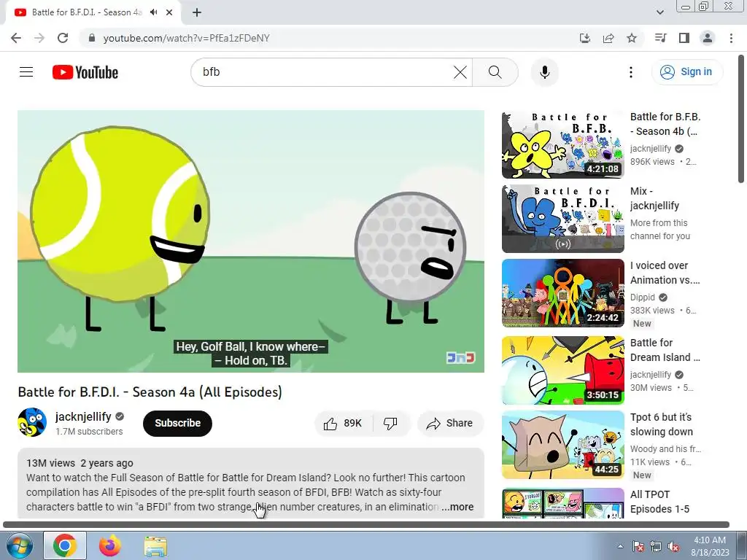Image resolution: width=747 pixels, height=560 pixels.
Task: Bookmark this page with star
Action: tap(632, 38)
